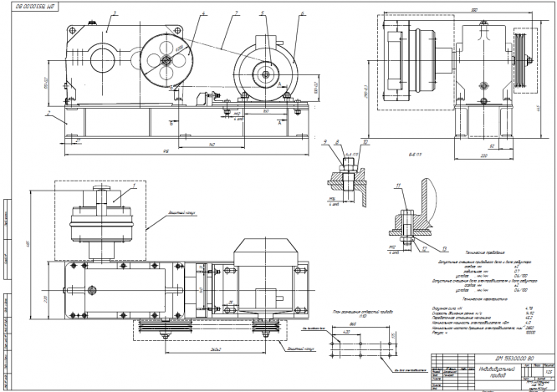Click the '27' dimension at frame foot
Image resolution: width=557 pixels, height=392 pixels.
point(79,140)
